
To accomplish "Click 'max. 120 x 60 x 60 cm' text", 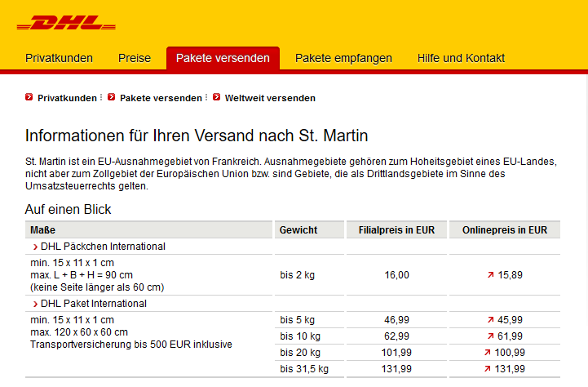I will 79,331.
